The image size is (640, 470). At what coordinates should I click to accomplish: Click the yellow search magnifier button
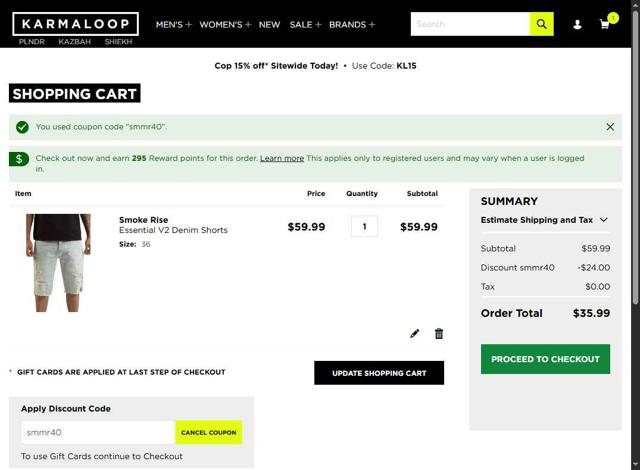tap(541, 24)
